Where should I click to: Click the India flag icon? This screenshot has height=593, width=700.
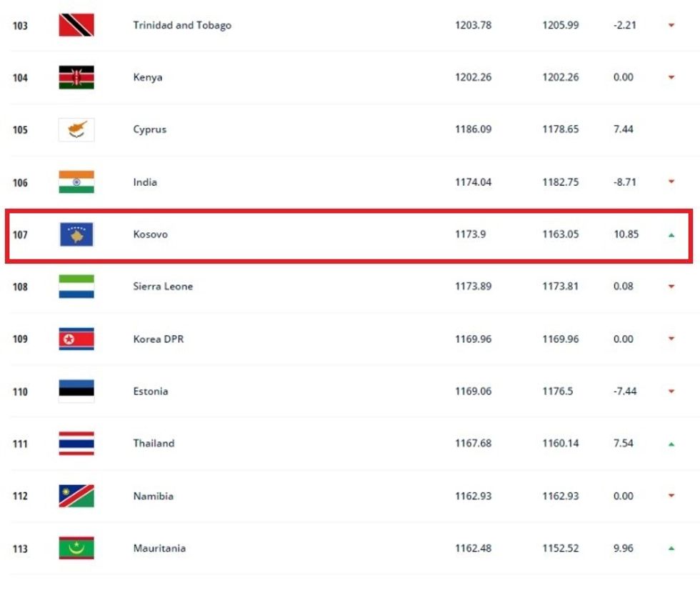(76, 182)
